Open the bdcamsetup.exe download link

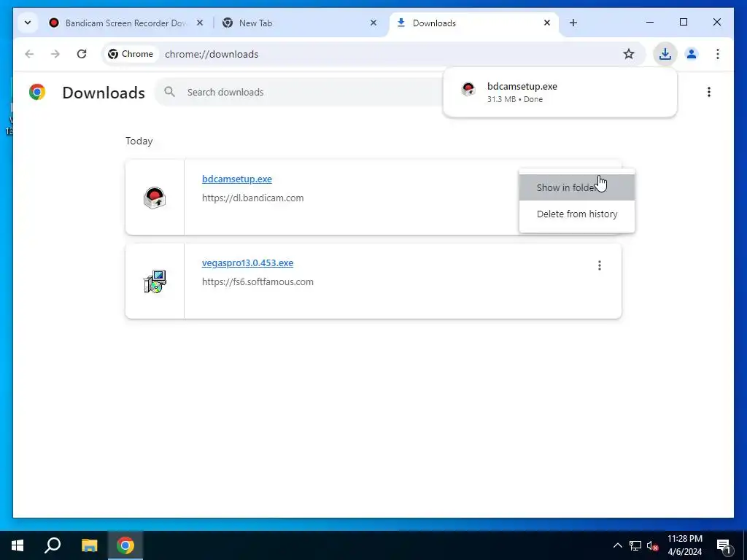237,179
